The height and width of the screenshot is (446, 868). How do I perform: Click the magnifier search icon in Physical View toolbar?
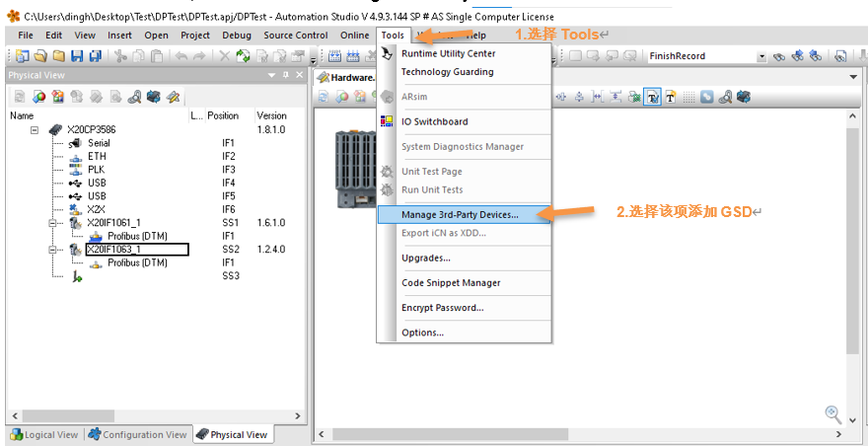tap(134, 97)
